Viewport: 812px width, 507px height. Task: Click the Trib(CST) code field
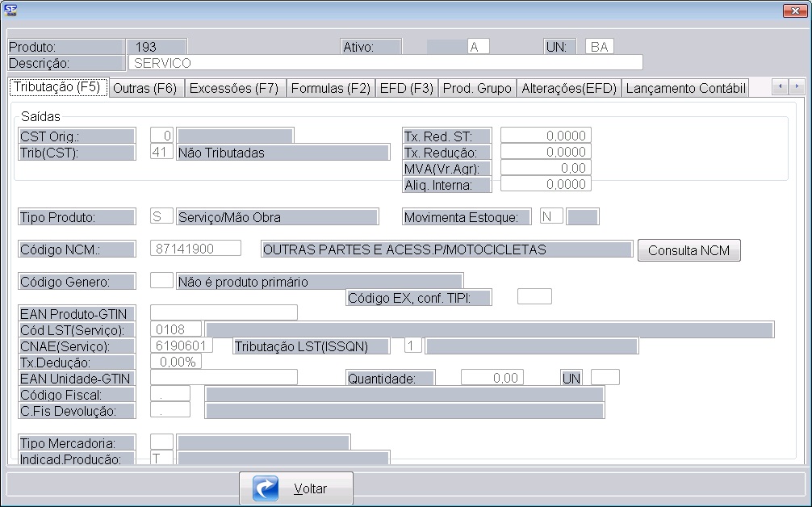161,152
